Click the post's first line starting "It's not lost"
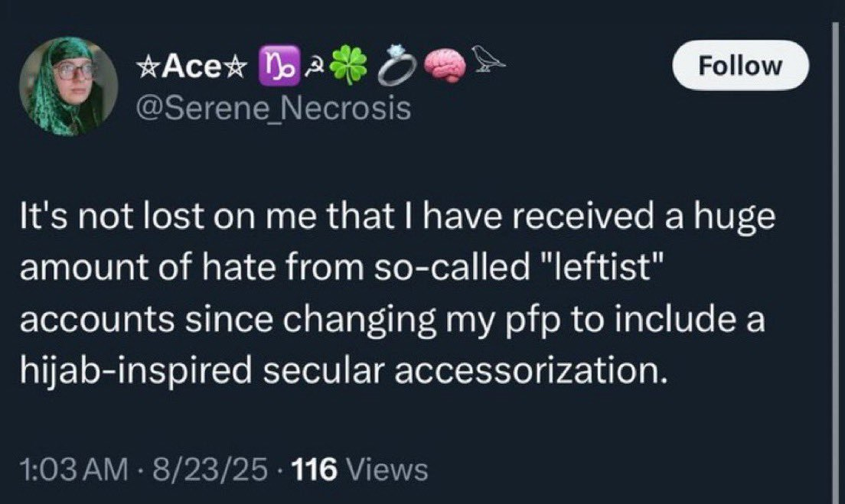The width and height of the screenshot is (845, 504). pos(397,216)
